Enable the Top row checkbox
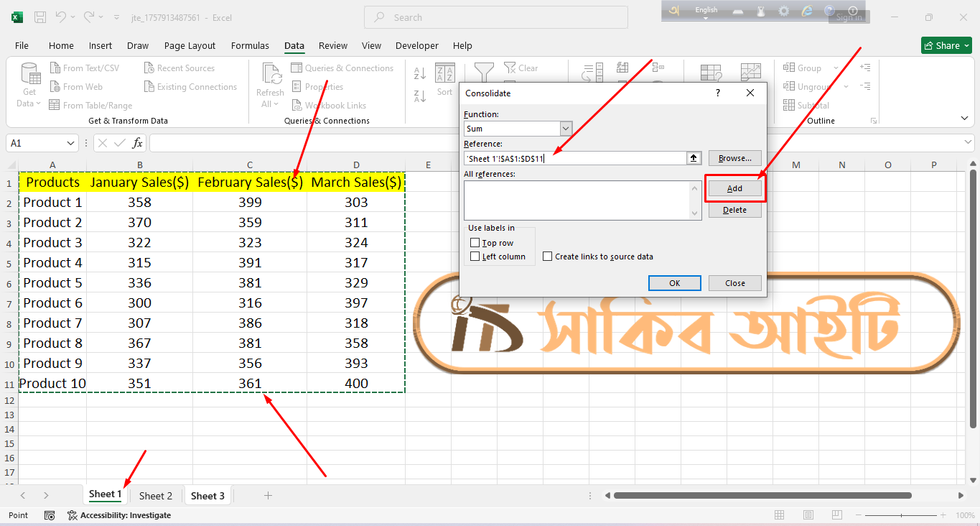The height and width of the screenshot is (526, 980). tap(475, 243)
